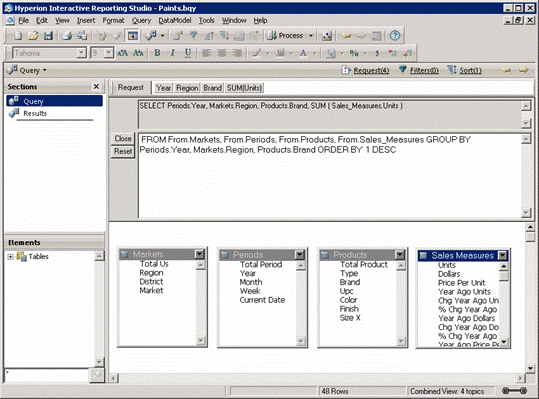Apply comma number format
Screen dimensions: 539x399
(x=377, y=53)
